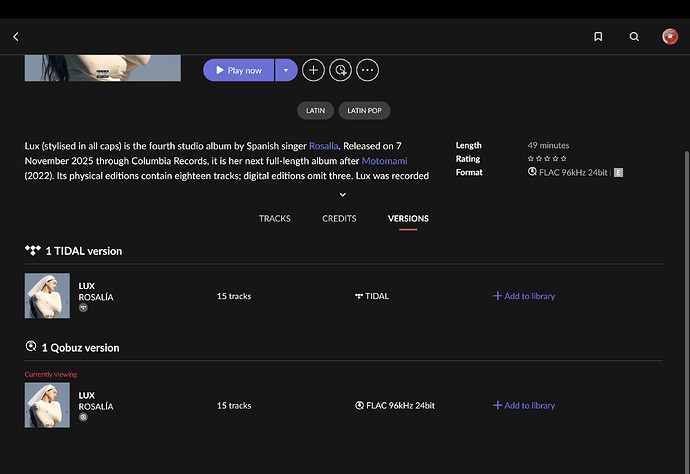Image resolution: width=690 pixels, height=474 pixels.
Task: Toggle the LATIN POP genre tag
Action: (x=365, y=111)
